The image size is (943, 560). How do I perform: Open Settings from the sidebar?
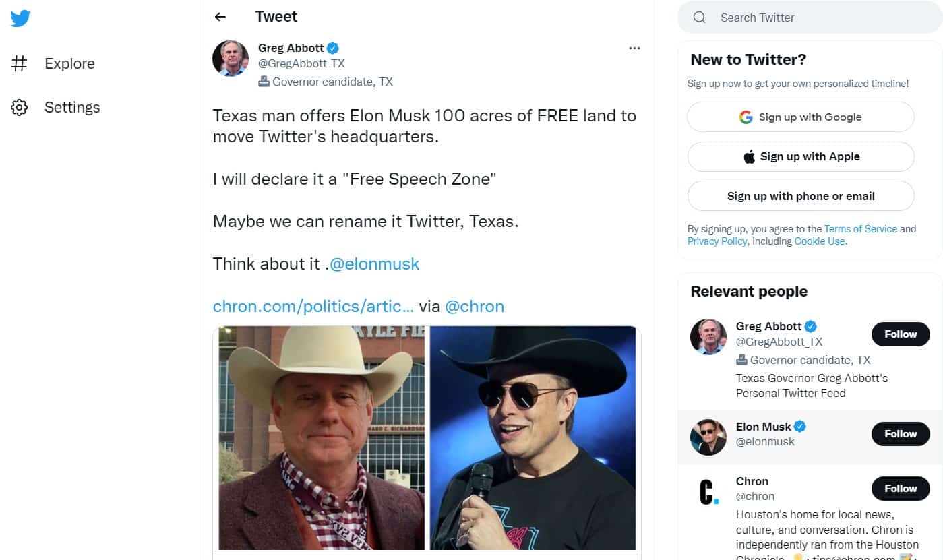pos(71,108)
